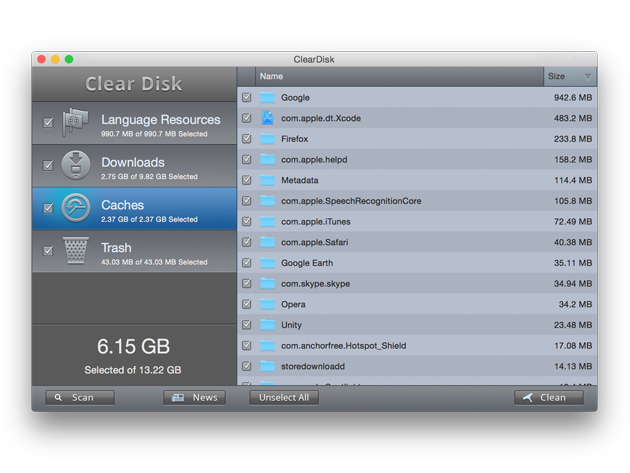Uncheck the Trash category checkbox
The image size is (630, 473).
48,251
